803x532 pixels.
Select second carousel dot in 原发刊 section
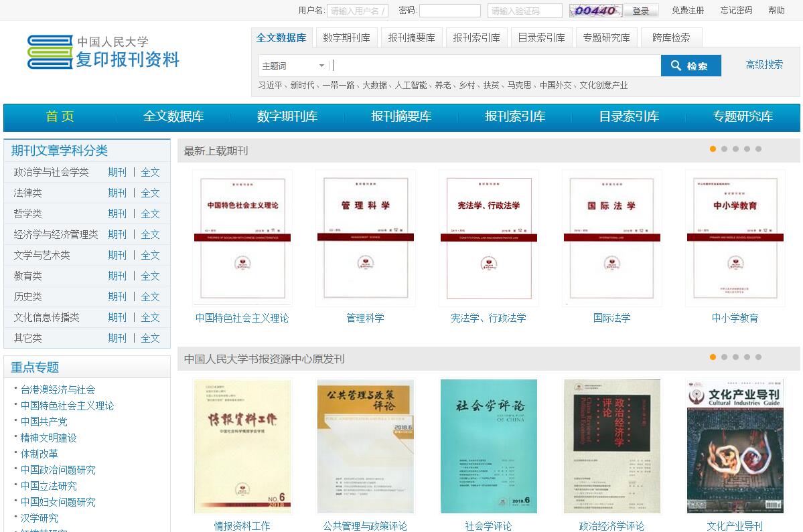724,357
